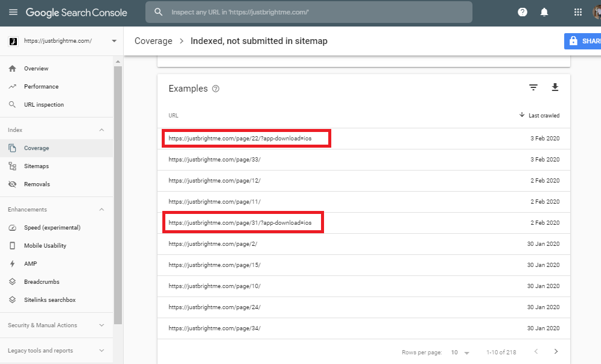Click the Removals crossed-eye icon
Viewport: 601px width, 364px height.
[12, 184]
